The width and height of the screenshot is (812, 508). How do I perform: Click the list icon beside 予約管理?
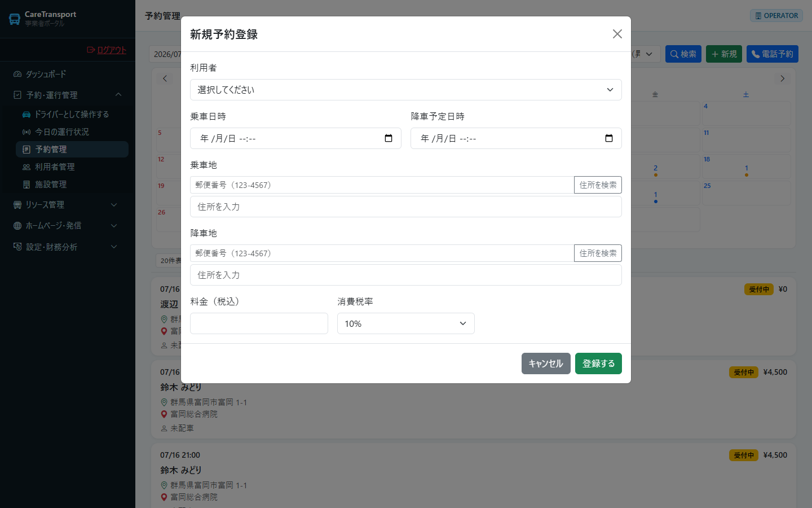pyautogui.click(x=27, y=149)
